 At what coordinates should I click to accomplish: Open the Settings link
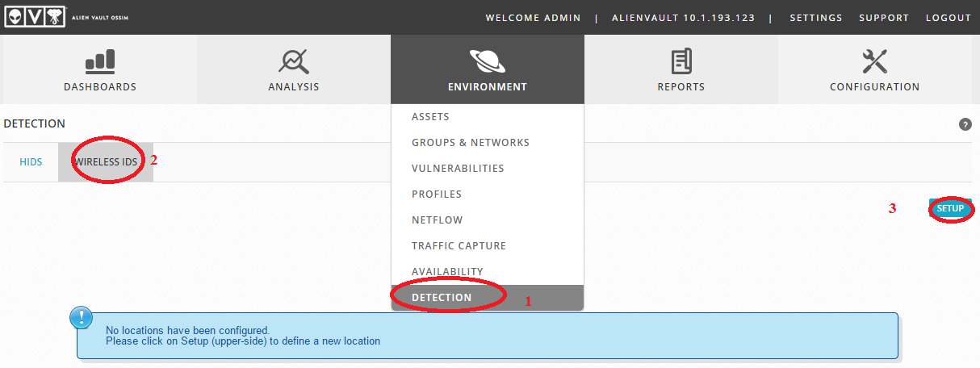[815, 18]
